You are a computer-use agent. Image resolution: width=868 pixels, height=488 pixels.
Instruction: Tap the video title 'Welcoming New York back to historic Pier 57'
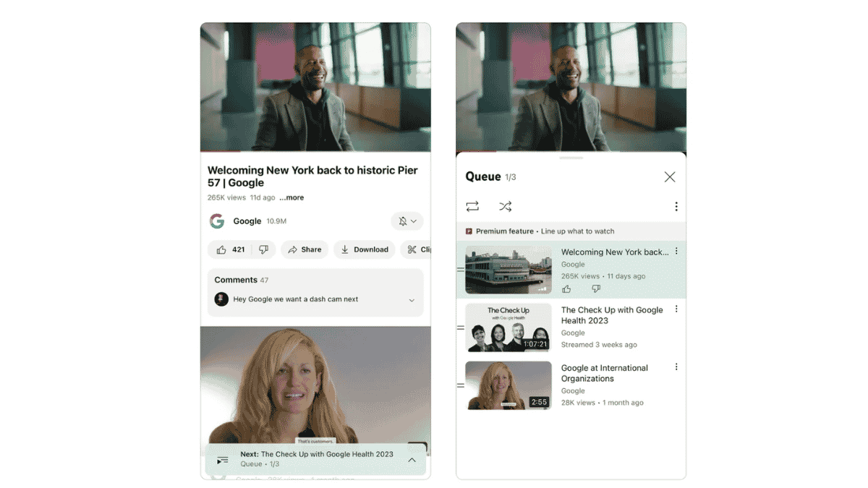[312, 177]
